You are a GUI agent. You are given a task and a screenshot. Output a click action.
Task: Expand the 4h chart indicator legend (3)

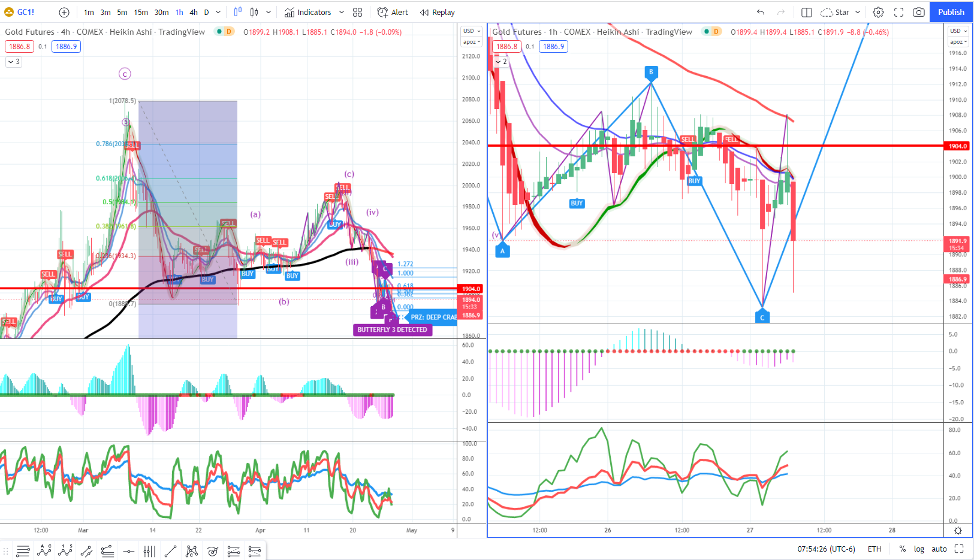point(14,62)
